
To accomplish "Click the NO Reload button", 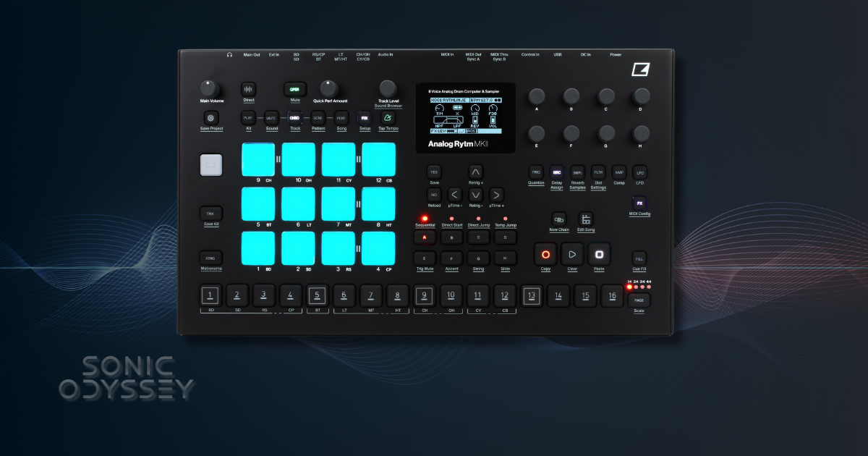I will 434,195.
